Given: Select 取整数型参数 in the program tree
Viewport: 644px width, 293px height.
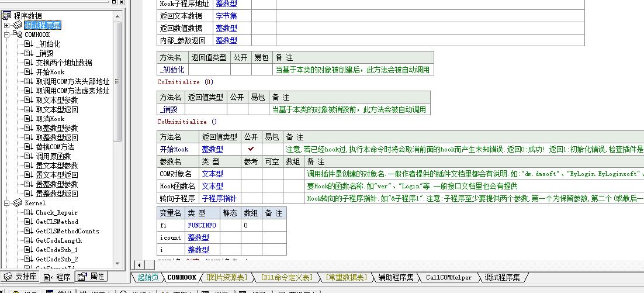Looking at the screenshot, I should coord(57,128).
